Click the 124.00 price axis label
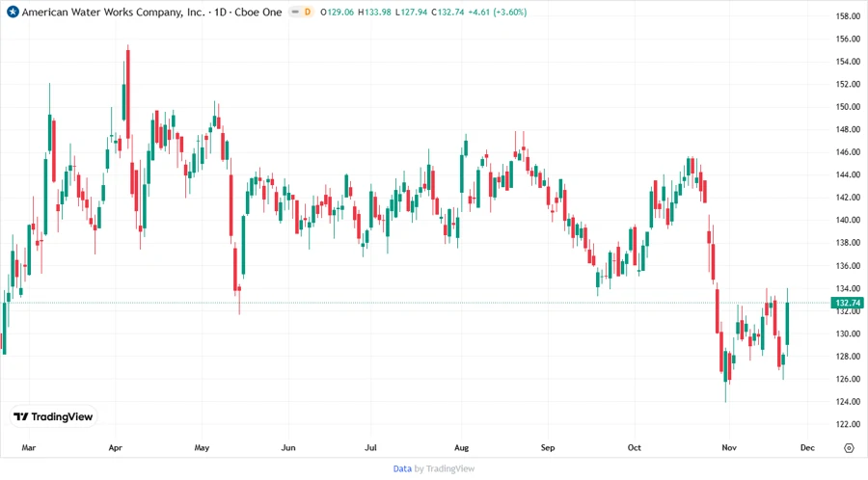868x480 pixels. click(848, 402)
